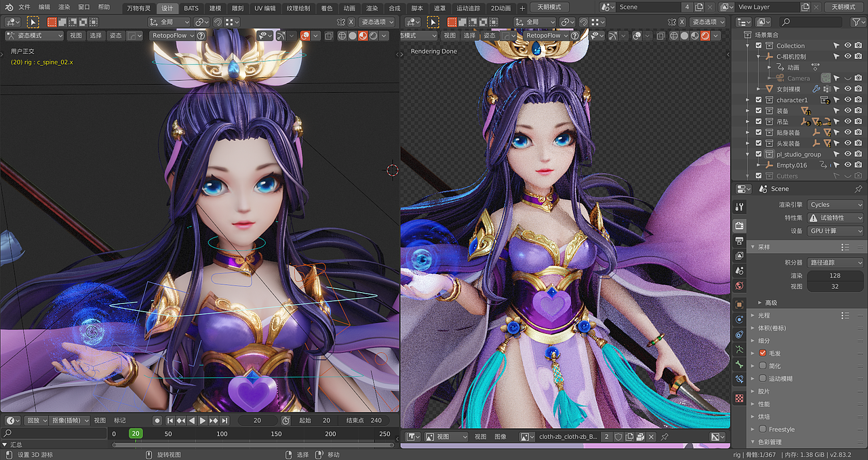Jump to timeline end frame
This screenshot has height=460, width=868.
[224, 421]
